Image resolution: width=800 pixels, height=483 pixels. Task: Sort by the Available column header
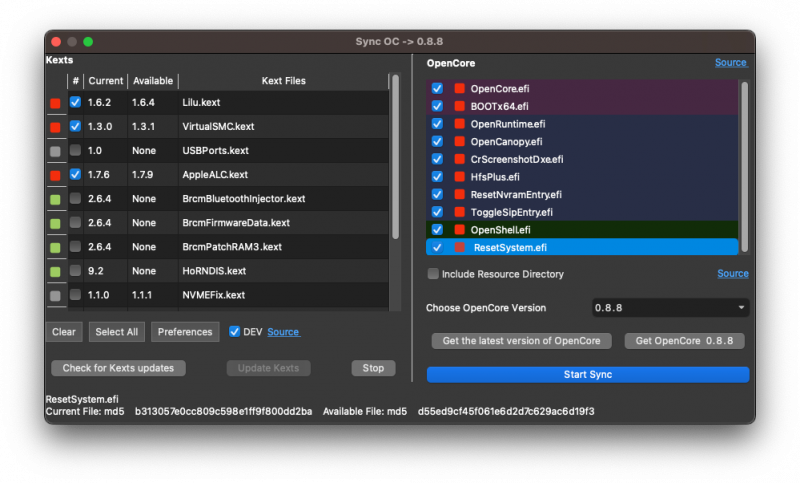152,81
